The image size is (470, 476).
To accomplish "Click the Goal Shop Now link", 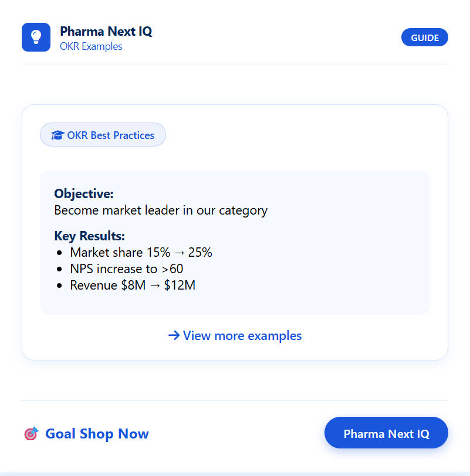I will (x=96, y=434).
